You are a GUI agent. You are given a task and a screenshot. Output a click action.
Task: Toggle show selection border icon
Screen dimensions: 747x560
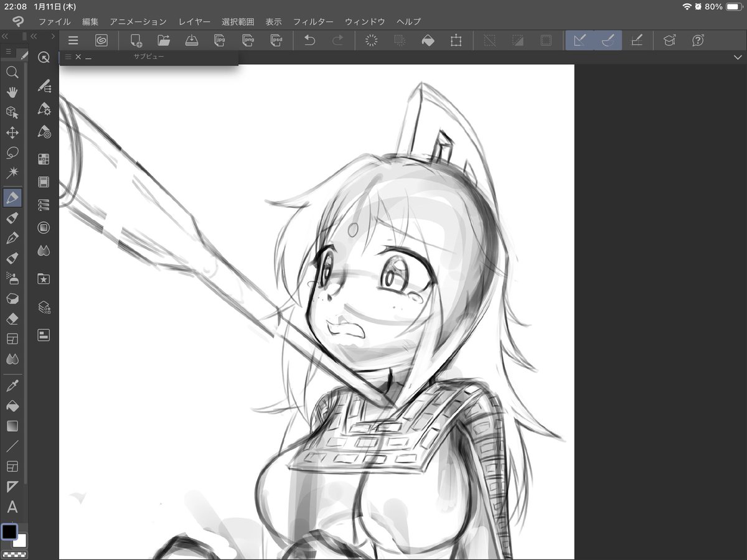point(546,41)
